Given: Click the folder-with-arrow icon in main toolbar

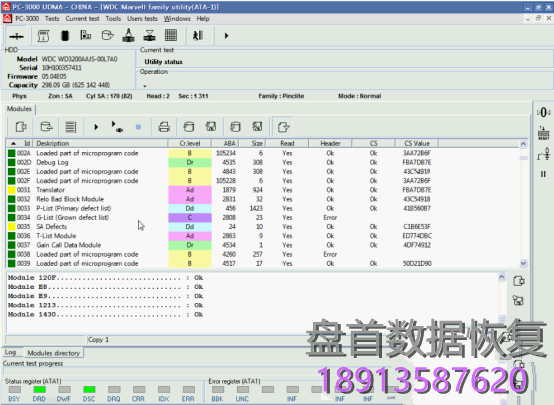Looking at the screenshot, I should (x=107, y=35).
